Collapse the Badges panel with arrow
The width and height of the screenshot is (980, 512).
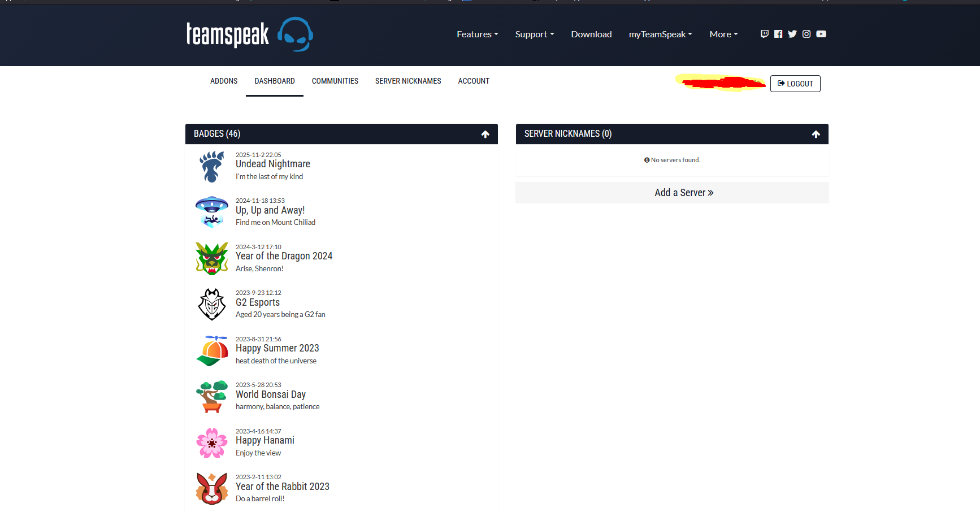(x=485, y=134)
